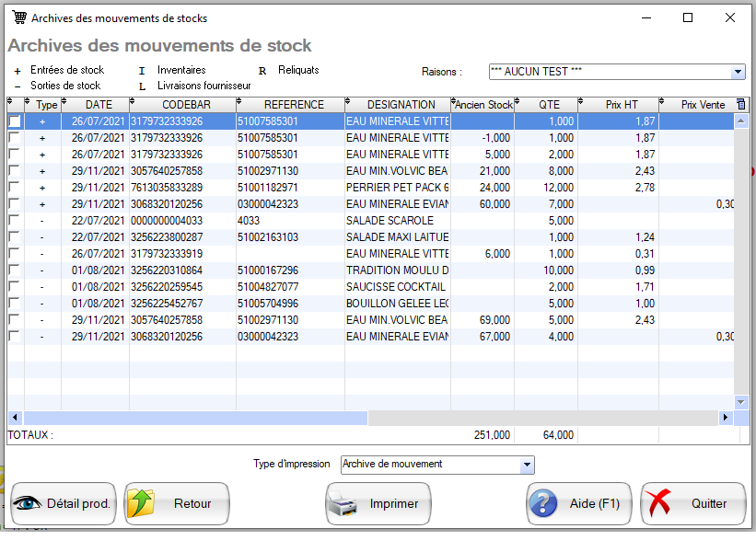Check the first EAU MINERALE VITTE row

[x=14, y=121]
